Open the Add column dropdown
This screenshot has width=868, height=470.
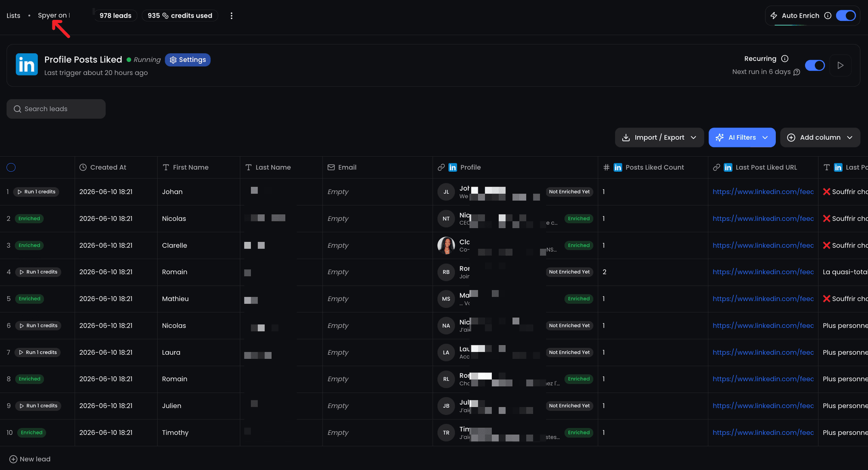tap(820, 137)
